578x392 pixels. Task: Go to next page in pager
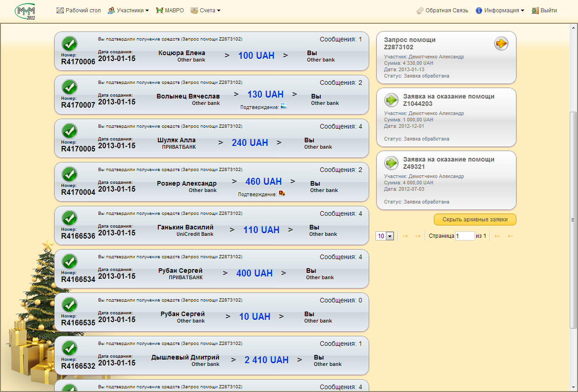498,236
